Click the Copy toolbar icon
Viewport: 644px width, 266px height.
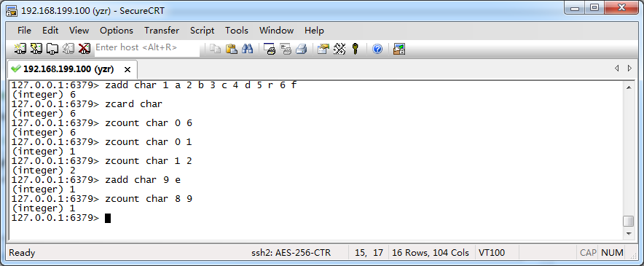215,49
